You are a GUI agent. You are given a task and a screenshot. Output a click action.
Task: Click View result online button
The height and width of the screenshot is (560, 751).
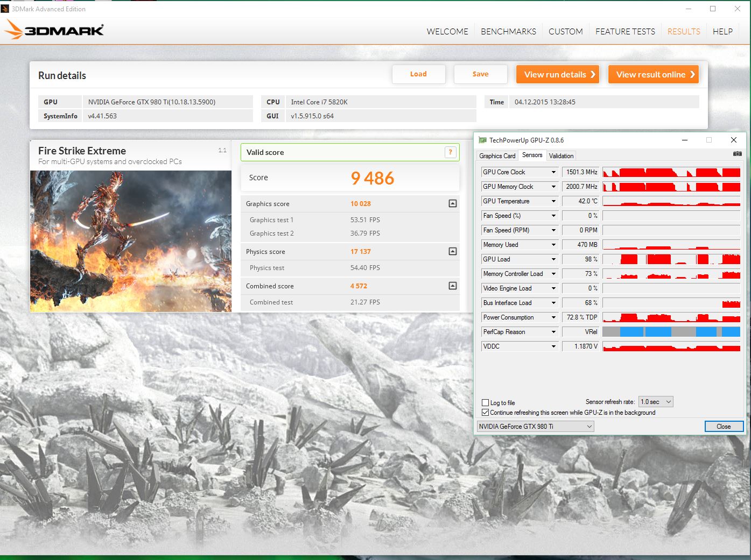click(654, 74)
